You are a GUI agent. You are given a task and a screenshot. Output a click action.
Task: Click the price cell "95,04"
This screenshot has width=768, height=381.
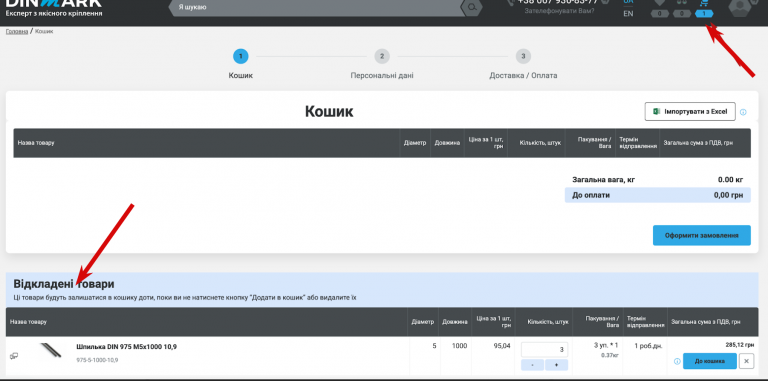tap(502, 346)
